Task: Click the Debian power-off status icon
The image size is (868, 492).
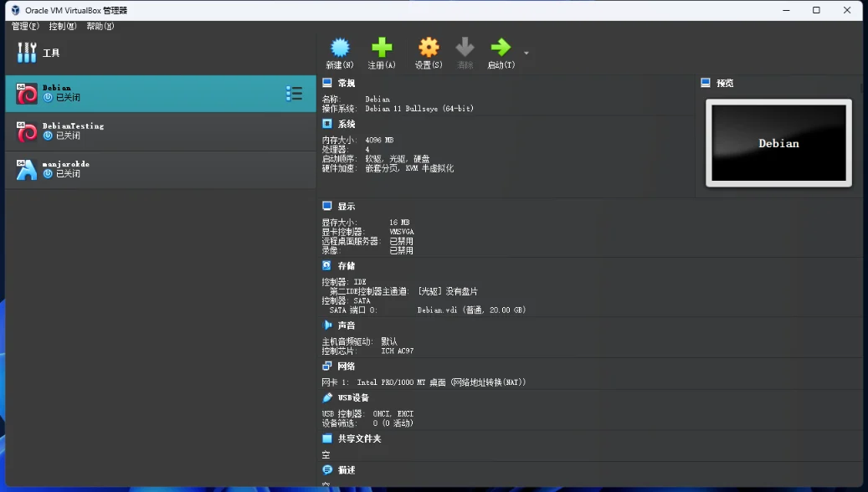Action: pos(48,97)
